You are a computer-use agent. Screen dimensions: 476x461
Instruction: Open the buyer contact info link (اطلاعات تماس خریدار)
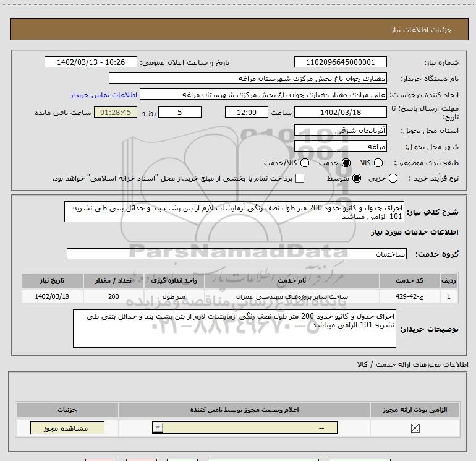click(x=104, y=95)
